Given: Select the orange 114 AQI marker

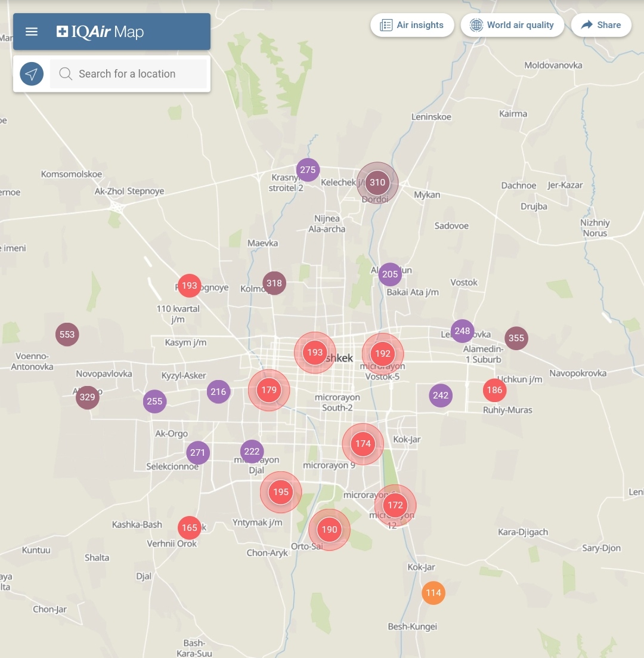Looking at the screenshot, I should tap(434, 593).
